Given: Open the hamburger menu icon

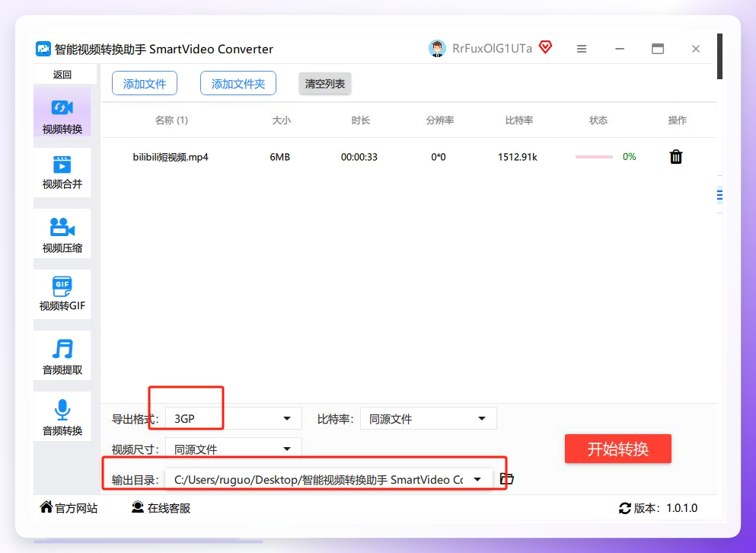Looking at the screenshot, I should tap(582, 49).
